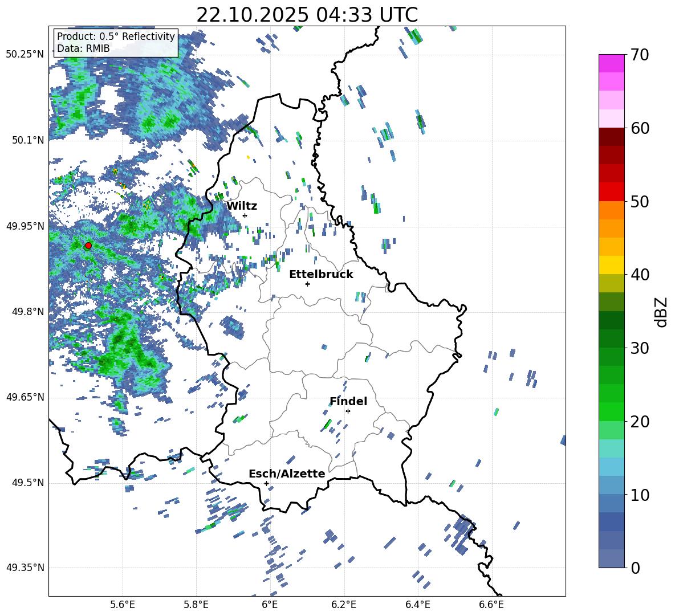
Task: Click the 50.1°N latitude label
Action: (29, 140)
